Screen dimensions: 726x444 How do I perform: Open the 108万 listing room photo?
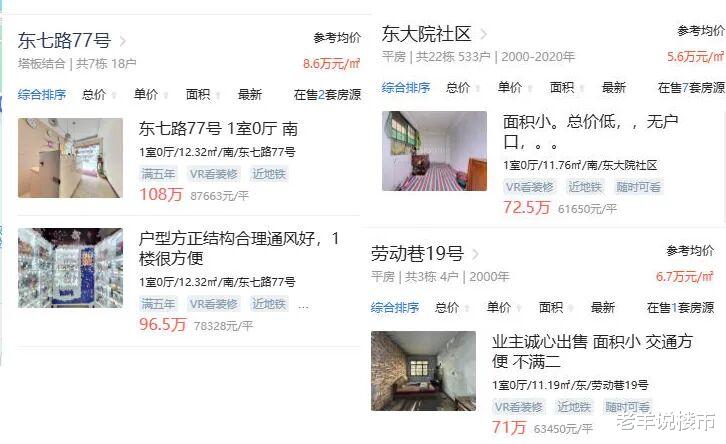click(x=70, y=158)
